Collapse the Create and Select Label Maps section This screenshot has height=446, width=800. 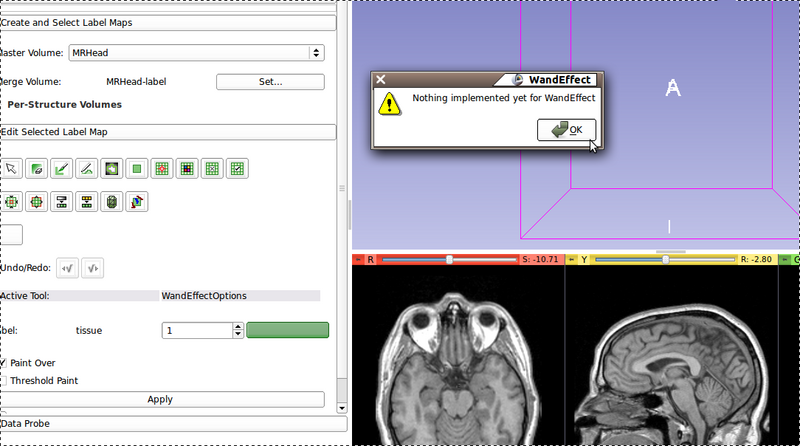(x=168, y=22)
